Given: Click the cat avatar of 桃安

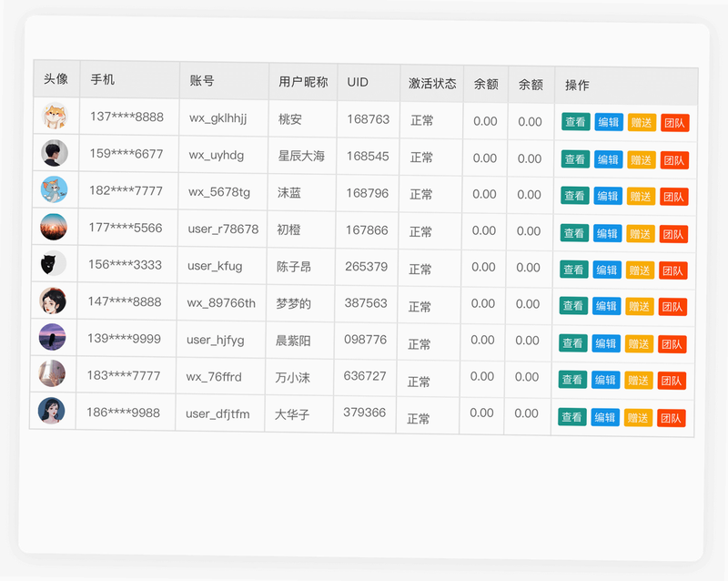Looking at the screenshot, I should 55,116.
